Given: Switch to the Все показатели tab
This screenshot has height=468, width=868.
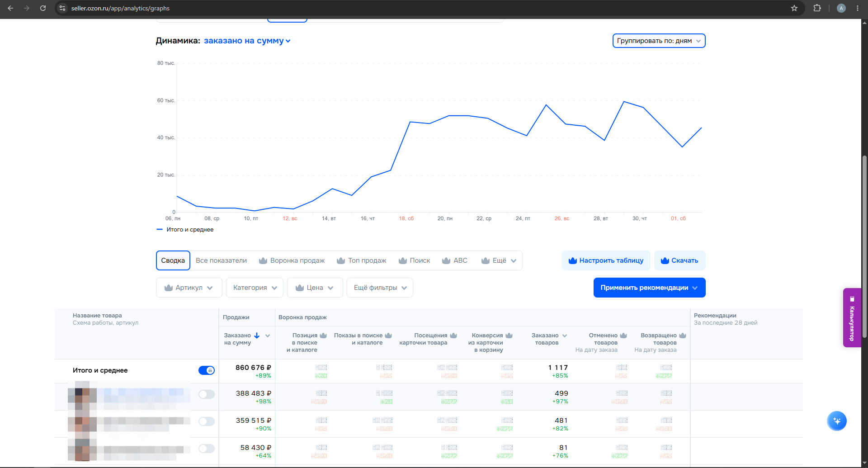Looking at the screenshot, I should 221,260.
